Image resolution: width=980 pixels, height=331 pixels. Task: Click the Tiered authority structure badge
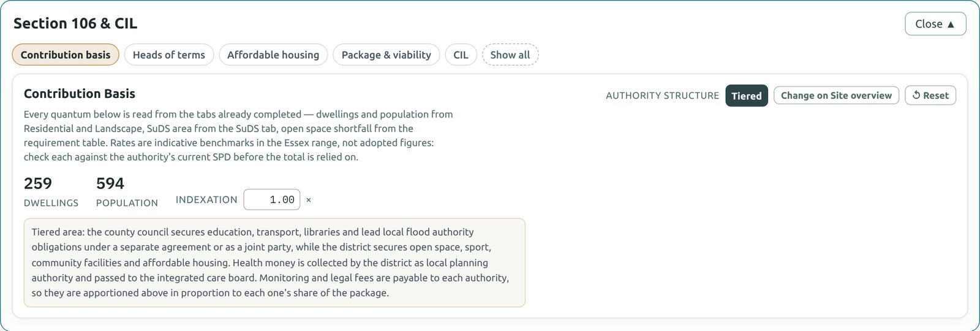pos(747,95)
